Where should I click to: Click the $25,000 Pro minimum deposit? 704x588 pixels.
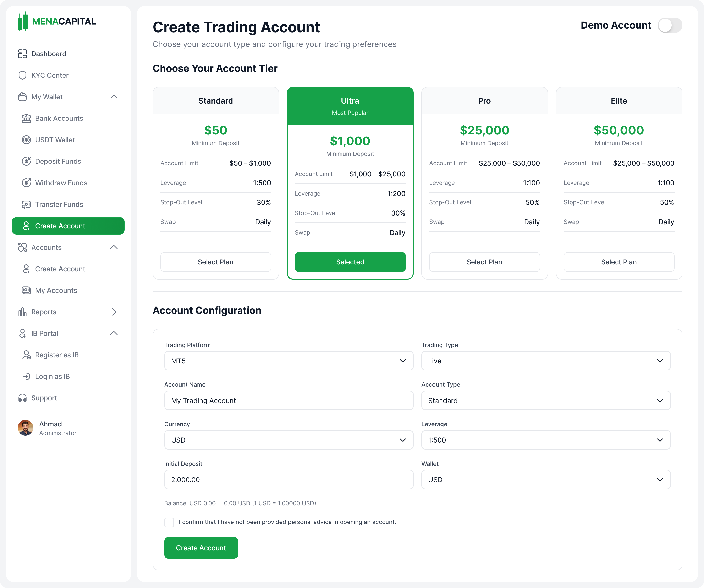coord(484,131)
